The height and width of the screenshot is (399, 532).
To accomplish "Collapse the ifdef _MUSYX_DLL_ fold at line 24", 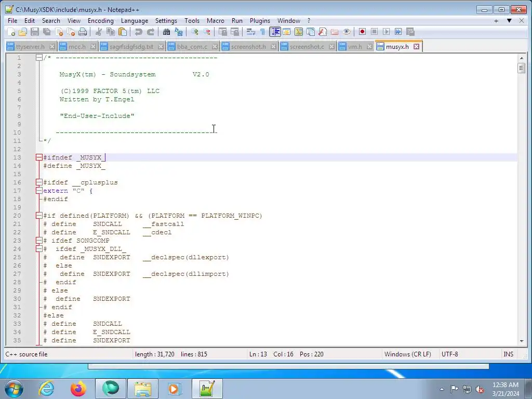I will pos(39,249).
